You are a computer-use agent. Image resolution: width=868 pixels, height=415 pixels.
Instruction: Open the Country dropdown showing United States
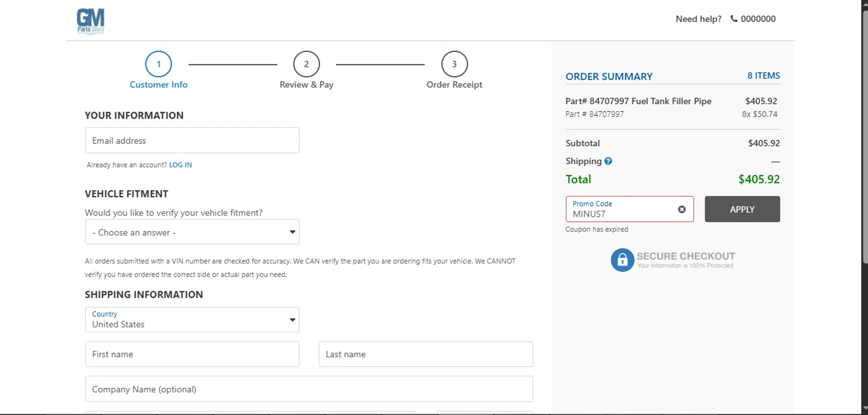(x=192, y=320)
